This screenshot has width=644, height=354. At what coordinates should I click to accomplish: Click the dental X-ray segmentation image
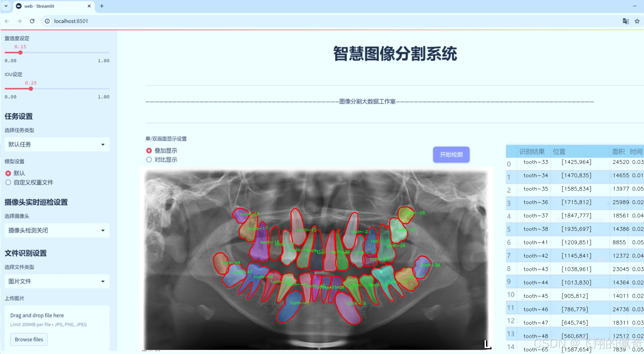click(316, 260)
